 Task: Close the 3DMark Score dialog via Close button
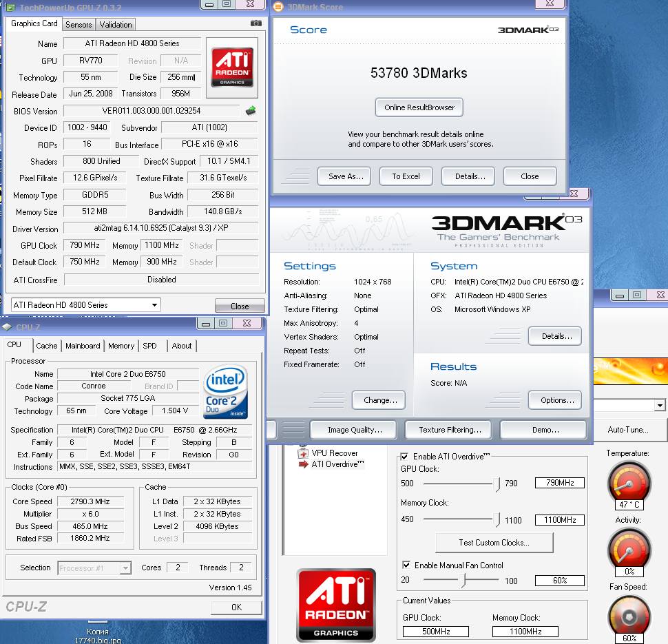click(530, 176)
